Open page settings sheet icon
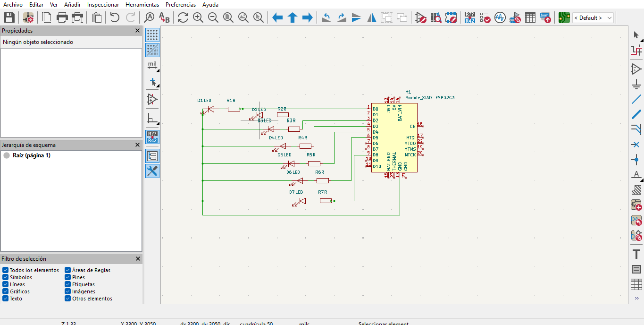Screen dimensions: 644x325 [x=47, y=18]
